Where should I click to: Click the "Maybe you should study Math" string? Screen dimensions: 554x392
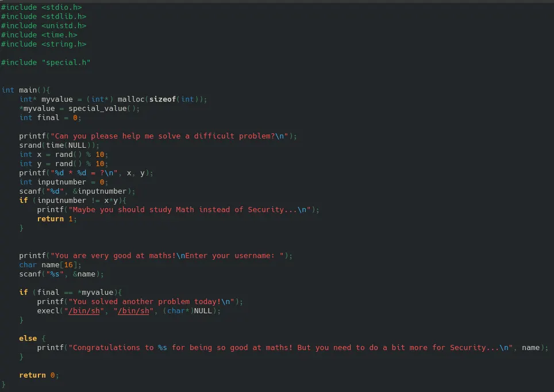(x=190, y=209)
